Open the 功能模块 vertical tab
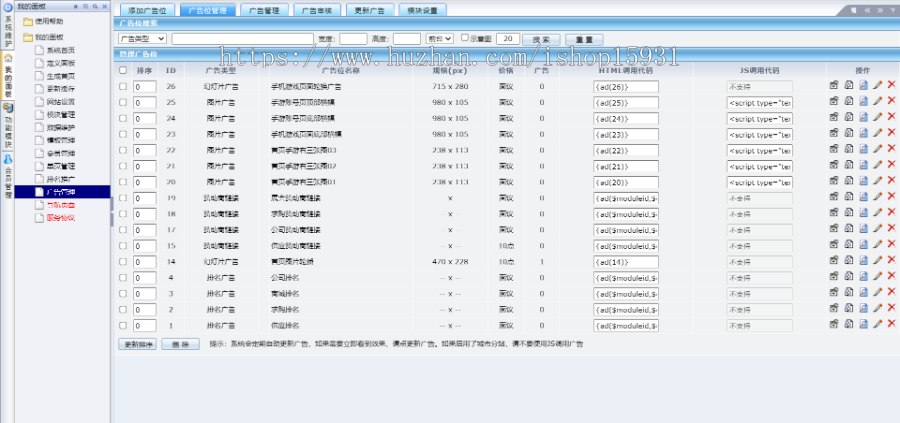The width and height of the screenshot is (900, 423). 7,127
